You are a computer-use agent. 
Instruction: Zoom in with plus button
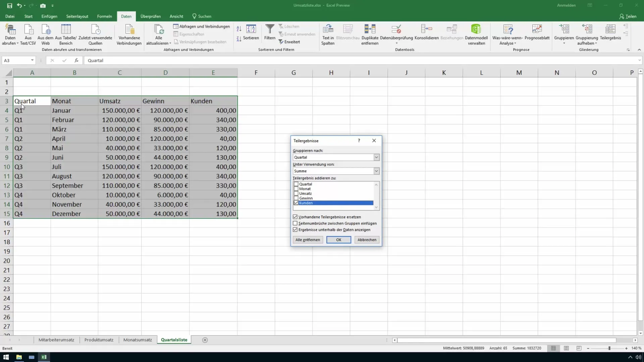pyautogui.click(x=626, y=348)
